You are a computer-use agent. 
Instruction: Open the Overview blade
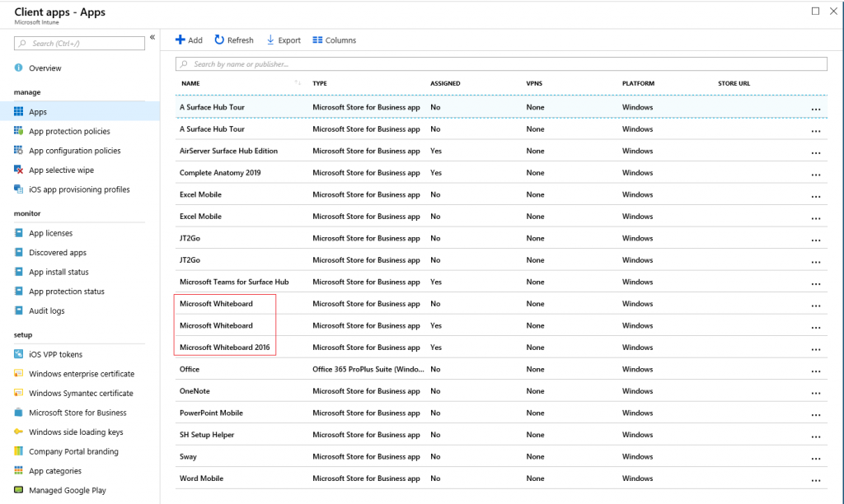21,68
